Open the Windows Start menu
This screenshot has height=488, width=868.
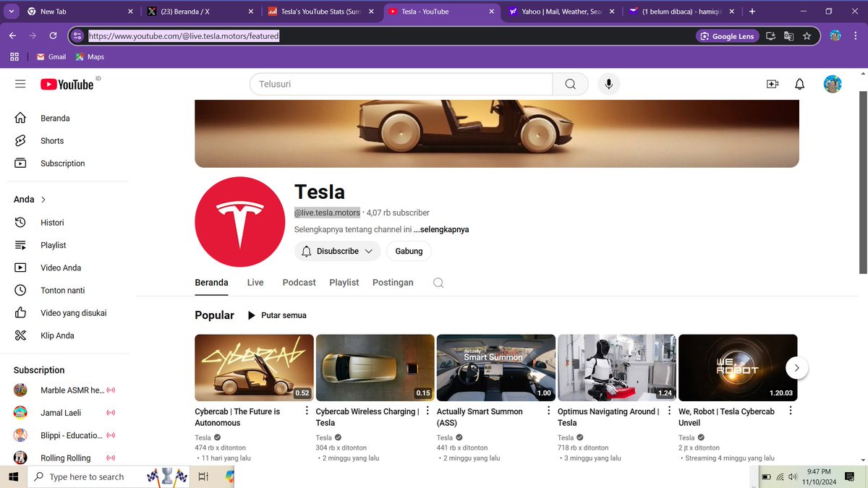(14, 476)
